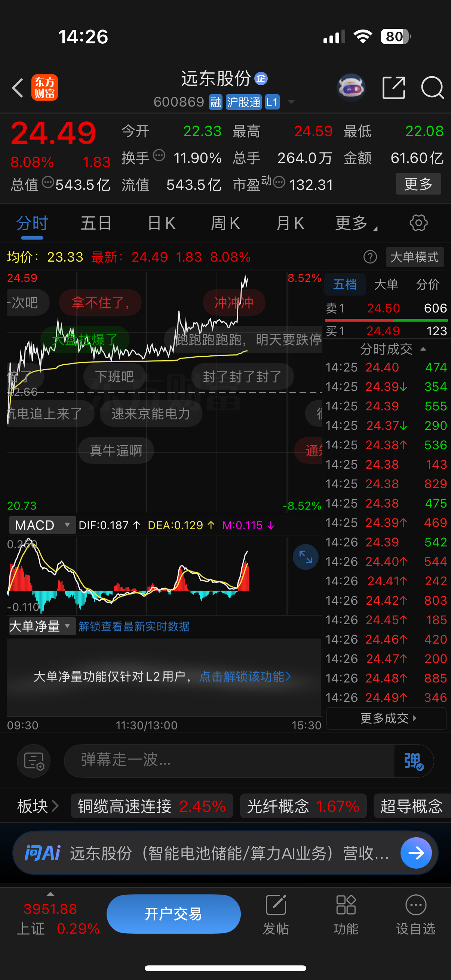Viewport: 451px width, 980px height.
Task: Tap the 卖1 24.50 quote row
Action: coord(386,308)
